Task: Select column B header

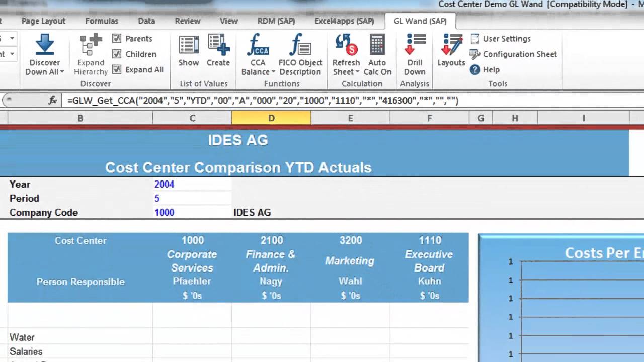Action: [x=80, y=118]
